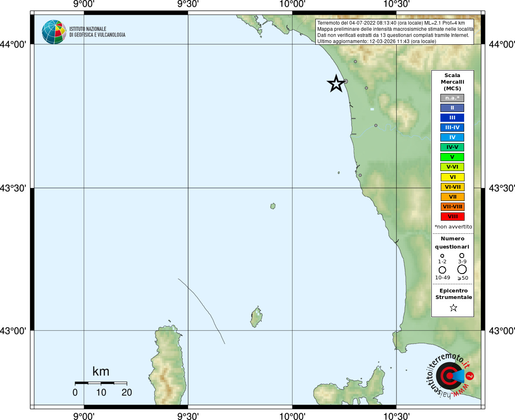Select the n.a.* gray legend swatch
Image resolution: width=515 pixels, height=420 pixels.
[x=452, y=98]
